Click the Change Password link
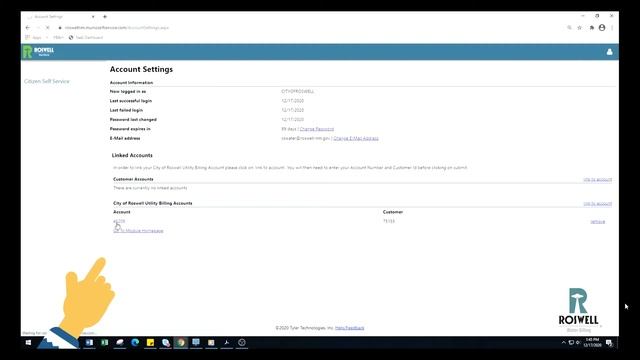 pos(317,129)
